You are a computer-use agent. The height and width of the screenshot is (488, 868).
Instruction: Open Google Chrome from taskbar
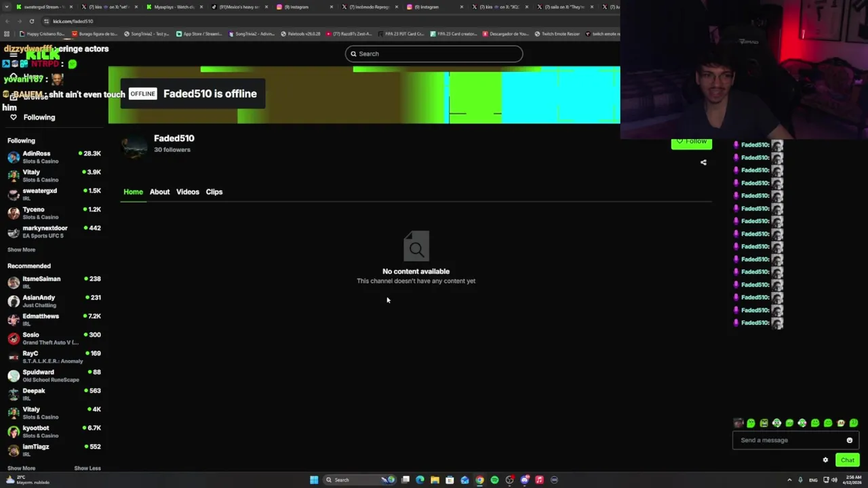479,480
